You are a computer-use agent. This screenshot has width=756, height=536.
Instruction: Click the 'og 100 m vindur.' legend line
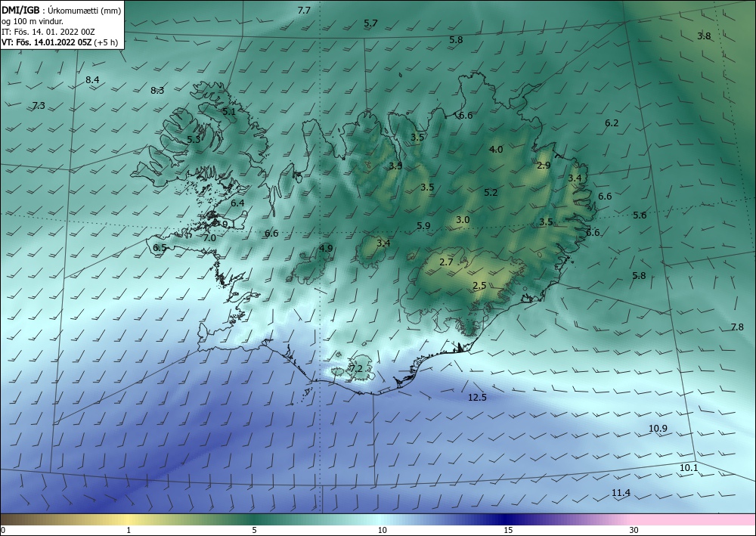(x=33, y=21)
